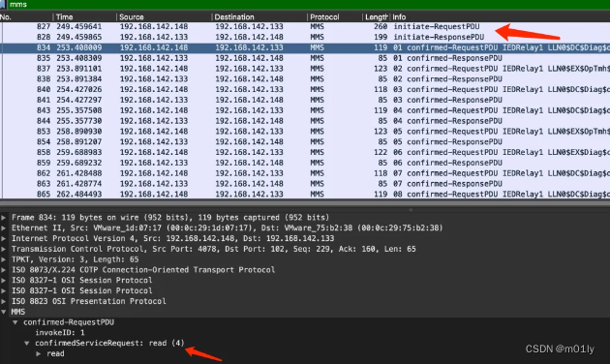Select packet 854 at time 258.891207
The image size is (610, 364).
click(305, 142)
